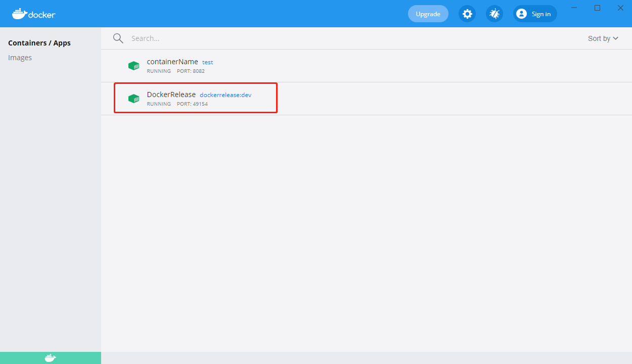The image size is (632, 364).
Task: Focus the Search input field
Action: click(354, 38)
